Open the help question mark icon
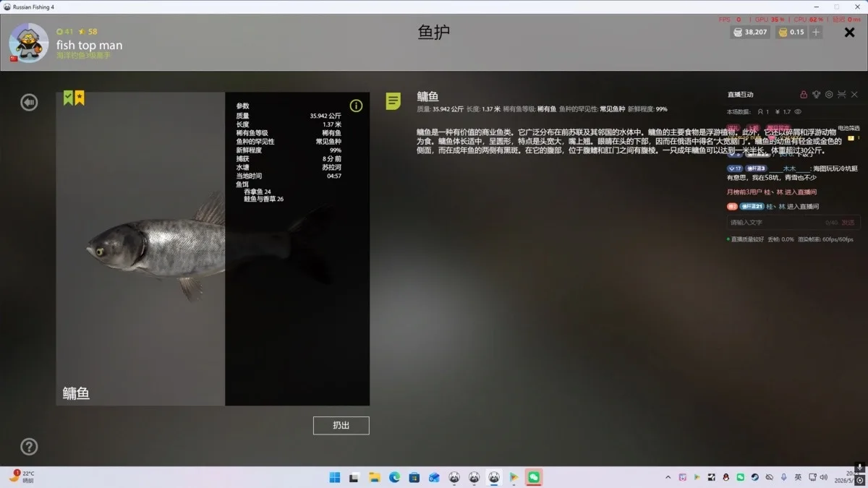This screenshot has width=868, height=488. pyautogui.click(x=29, y=446)
